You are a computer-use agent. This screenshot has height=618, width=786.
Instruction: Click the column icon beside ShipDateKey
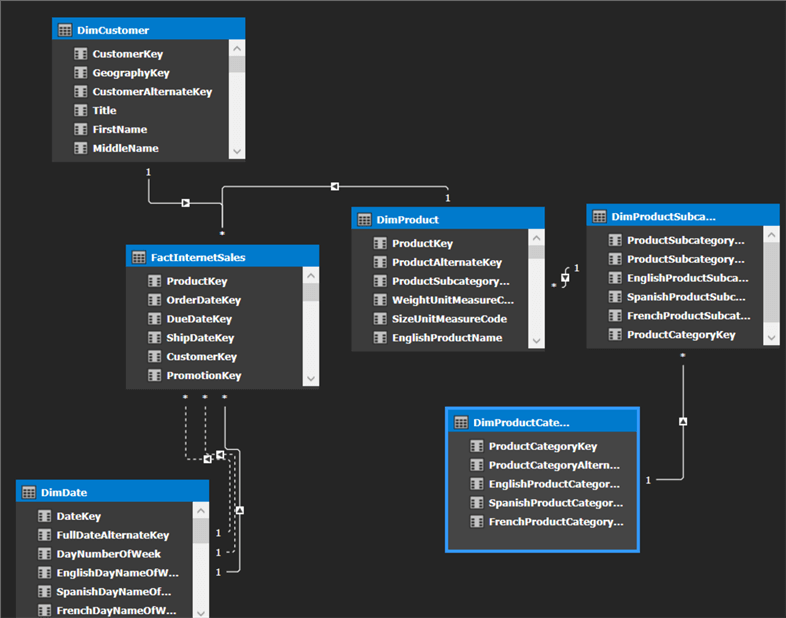pyautogui.click(x=154, y=337)
